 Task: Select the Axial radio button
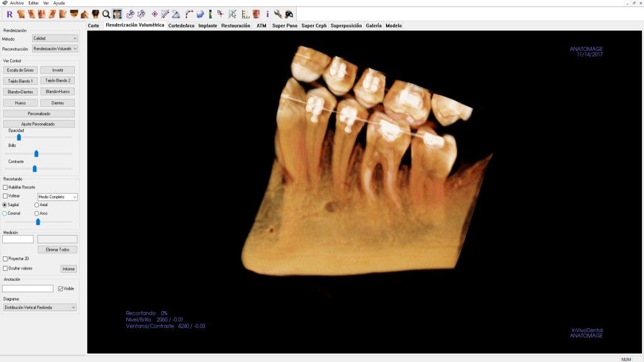[36, 205]
